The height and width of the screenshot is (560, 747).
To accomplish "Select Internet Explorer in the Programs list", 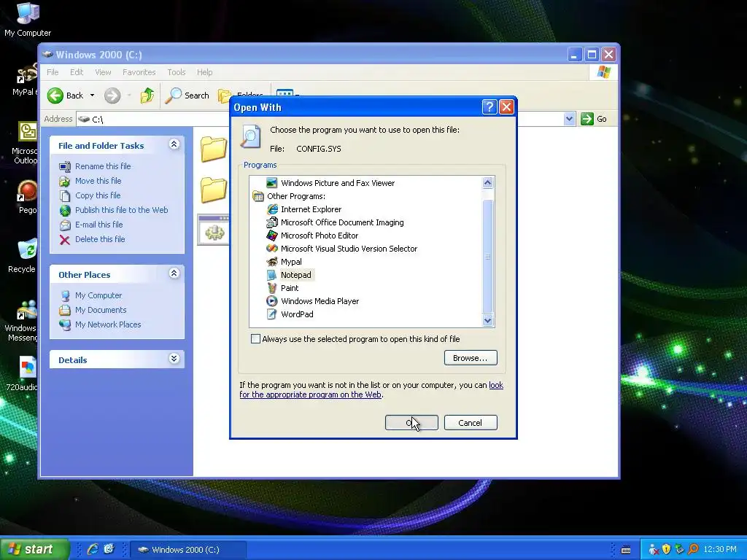I will click(304, 209).
